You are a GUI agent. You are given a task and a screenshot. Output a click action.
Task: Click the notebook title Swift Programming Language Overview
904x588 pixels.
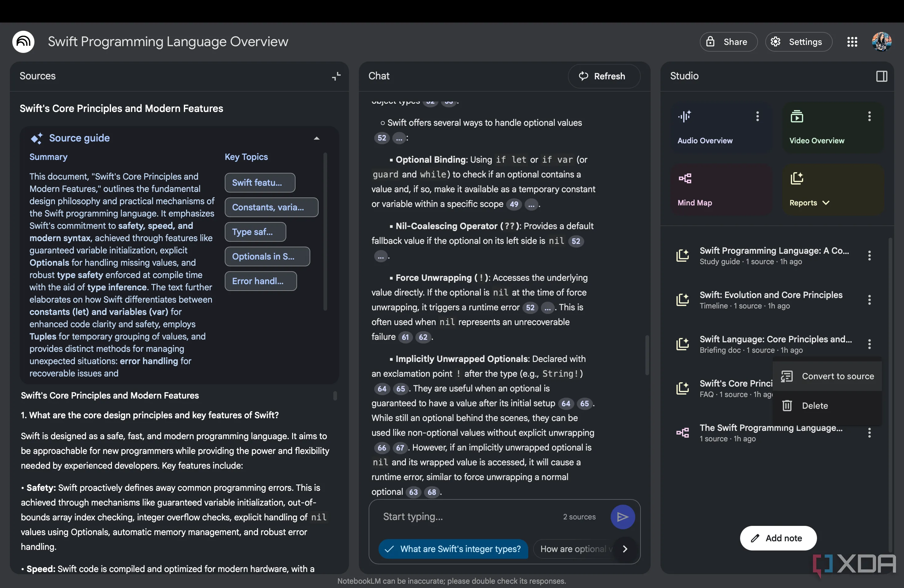tap(168, 42)
